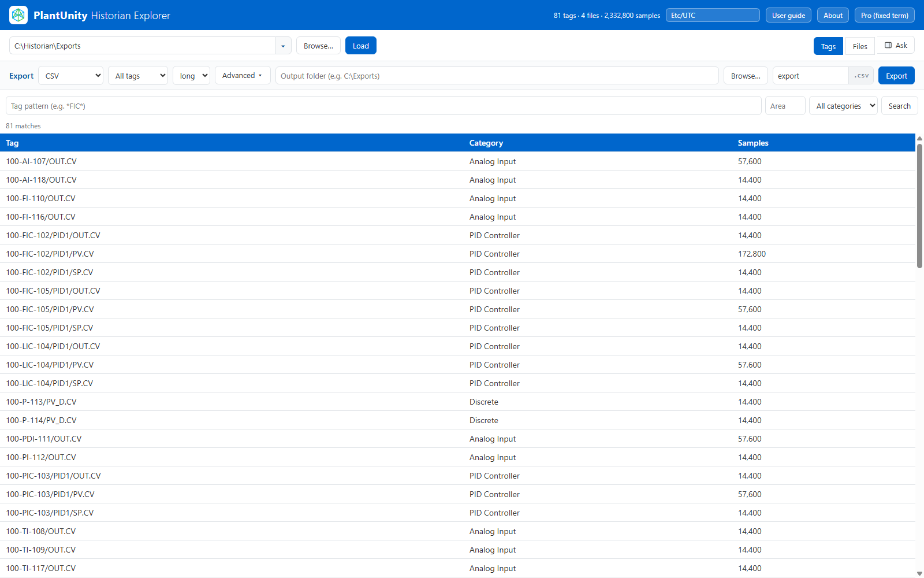
Task: Click the Pro (fixed term) license button
Action: tap(884, 15)
